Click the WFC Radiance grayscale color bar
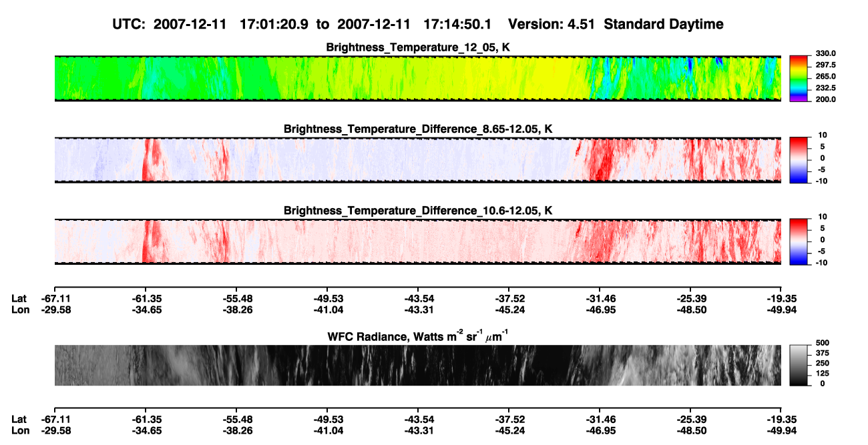The image size is (868, 445). coord(799,365)
